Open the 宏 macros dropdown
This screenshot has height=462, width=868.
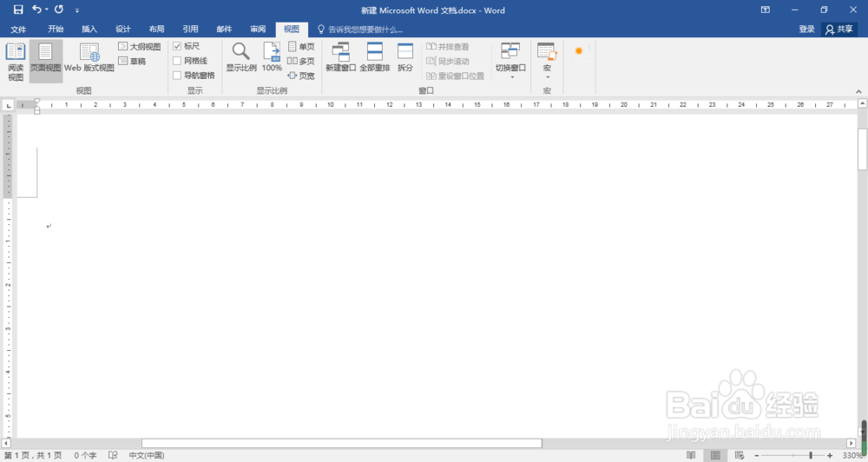[x=547, y=61]
